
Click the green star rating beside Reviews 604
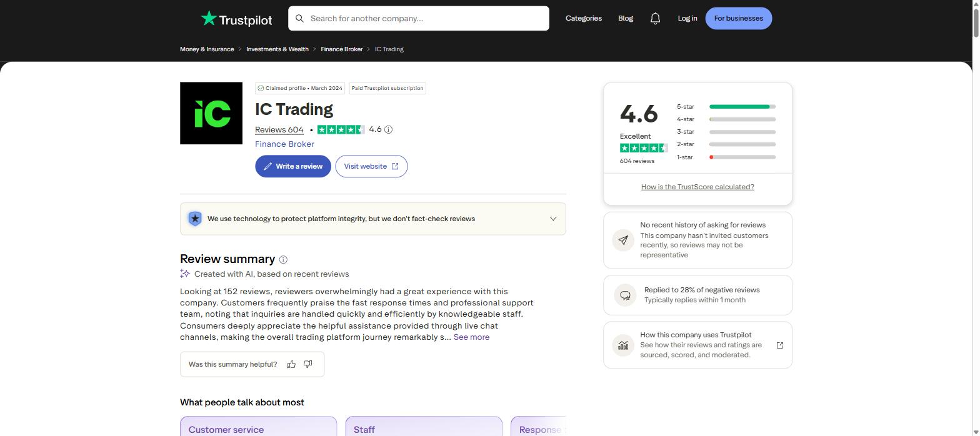341,130
